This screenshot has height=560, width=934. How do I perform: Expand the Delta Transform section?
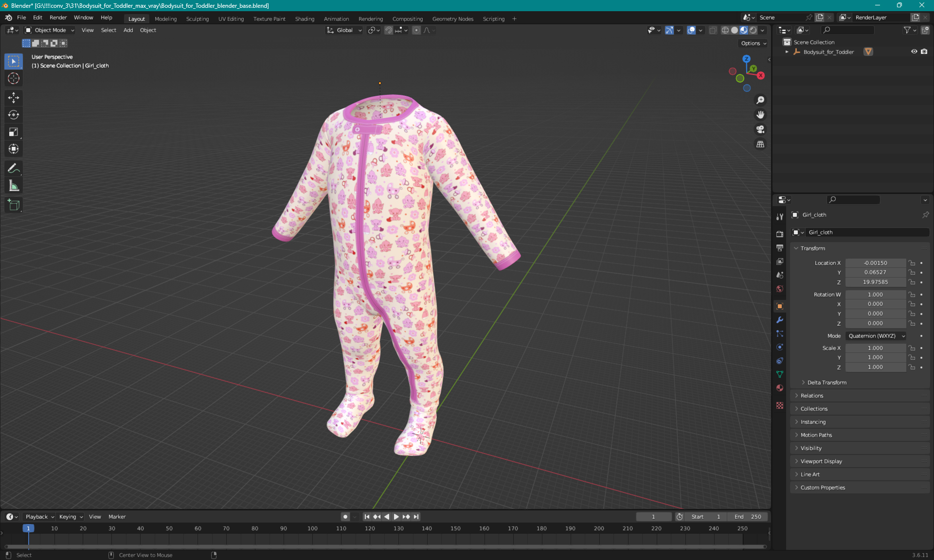(x=826, y=383)
